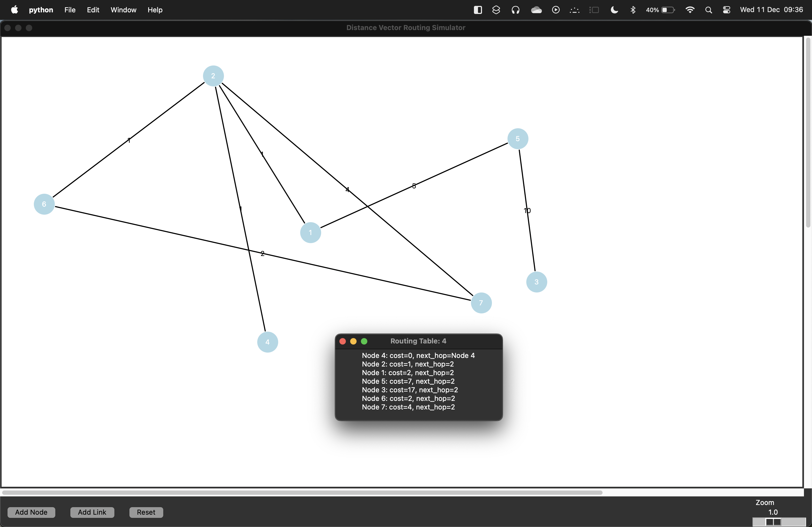812x527 pixels.
Task: Close the Routing Table 4 window
Action: pos(343,341)
